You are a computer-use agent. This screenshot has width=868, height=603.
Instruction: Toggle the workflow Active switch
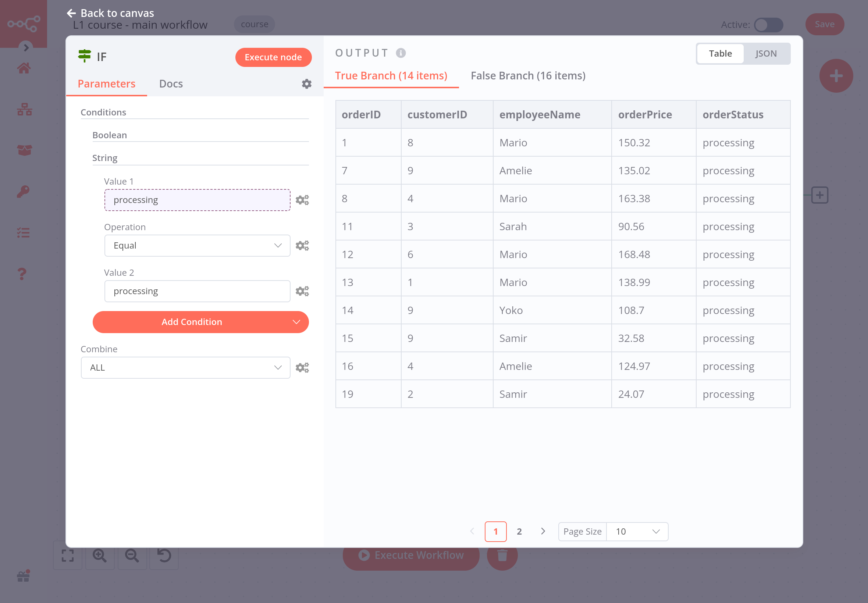pyautogui.click(x=768, y=25)
